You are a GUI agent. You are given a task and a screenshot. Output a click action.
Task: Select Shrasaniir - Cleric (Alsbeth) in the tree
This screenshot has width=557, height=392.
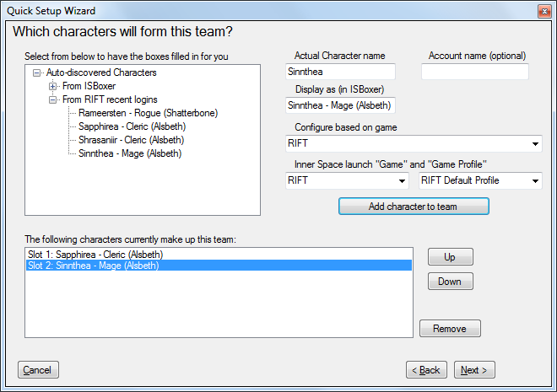tap(131, 140)
